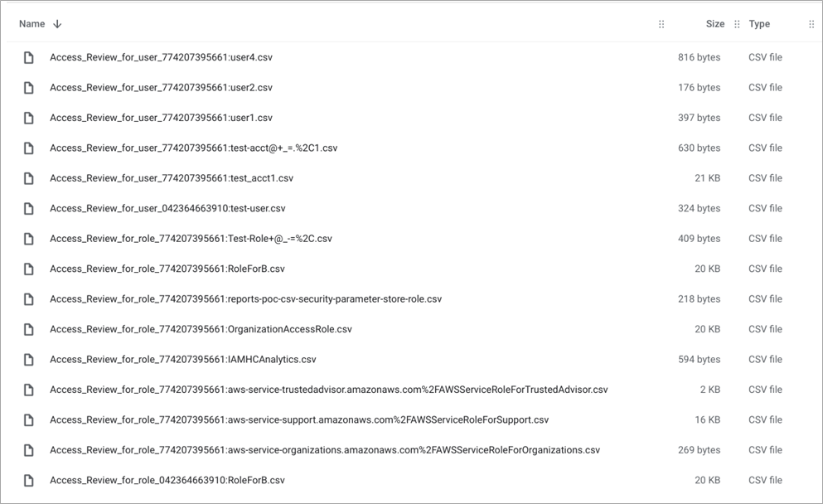Select the Test-Role+@_-=%2C.csv file
Viewport: 823px width, 504px height.
(x=191, y=239)
